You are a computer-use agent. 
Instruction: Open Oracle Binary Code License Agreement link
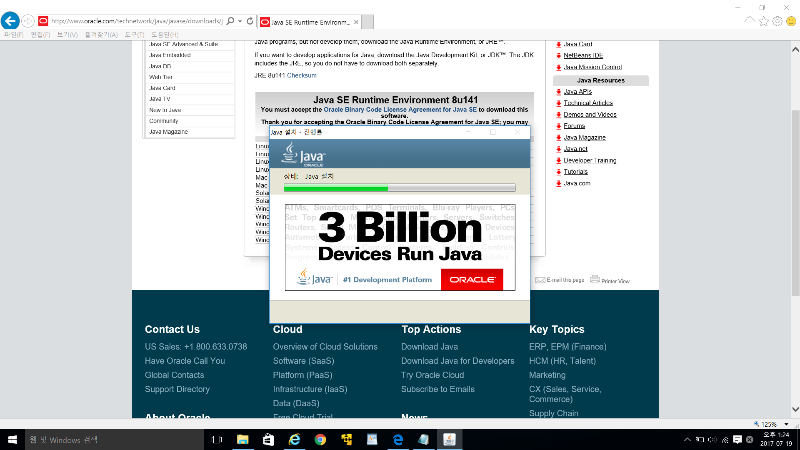coord(400,109)
